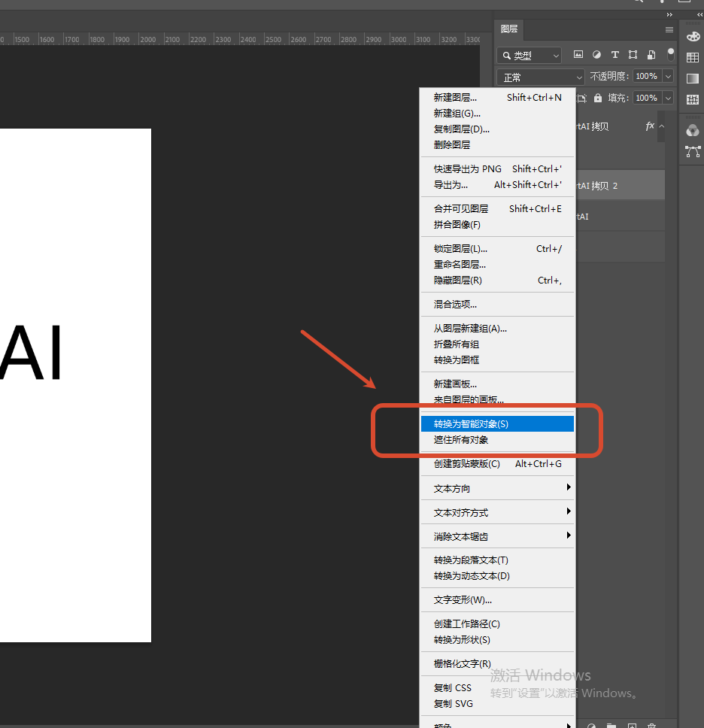Choose 从图层新建组(A)... menu item
This screenshot has height=728, width=704.
[497, 329]
